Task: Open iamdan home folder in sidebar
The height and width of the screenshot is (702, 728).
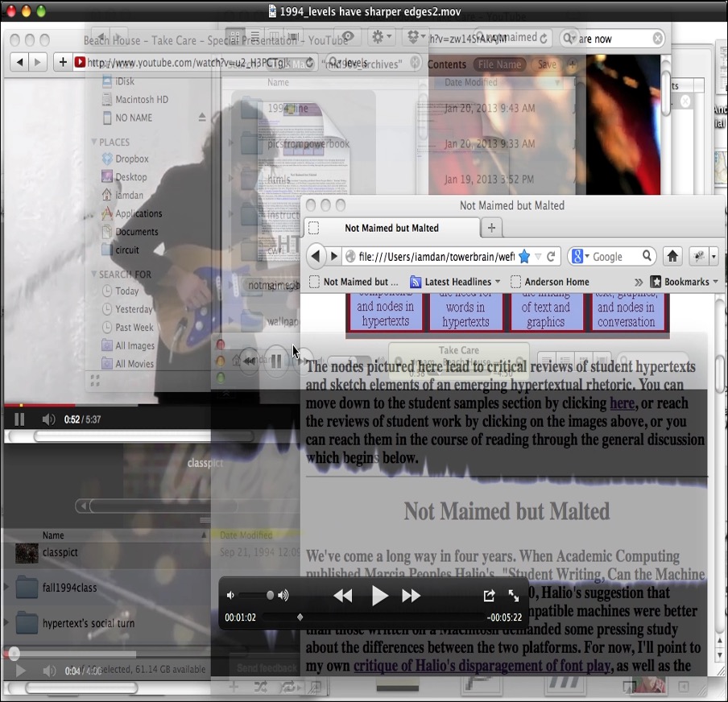Action: pos(122,195)
